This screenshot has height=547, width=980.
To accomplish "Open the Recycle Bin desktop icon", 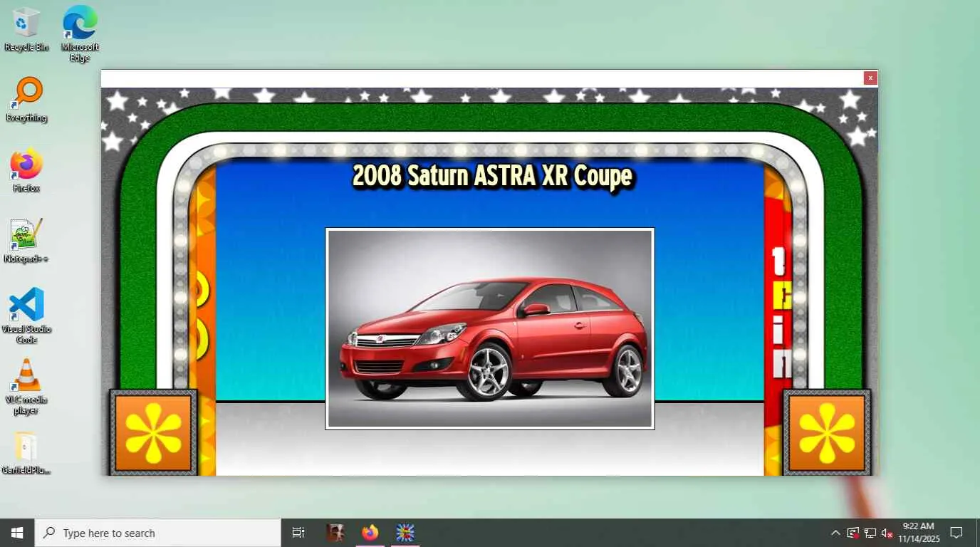I will tap(26, 28).
